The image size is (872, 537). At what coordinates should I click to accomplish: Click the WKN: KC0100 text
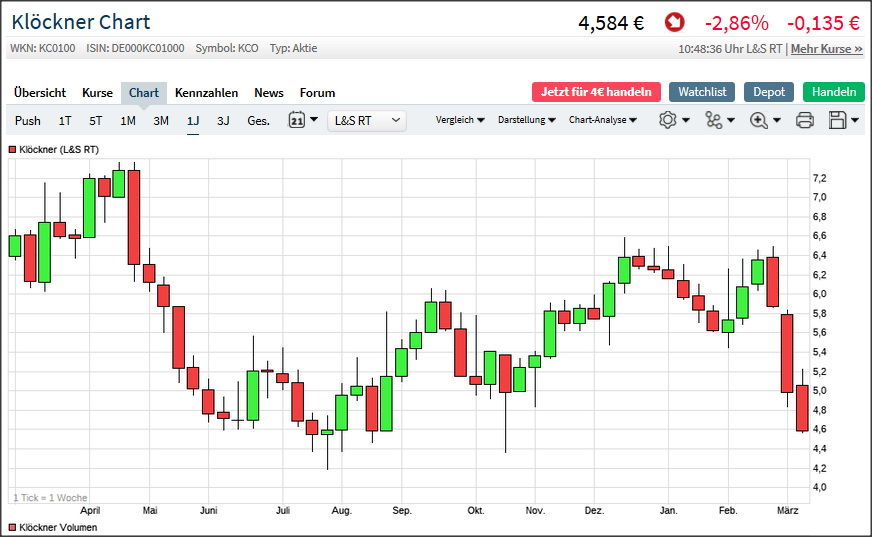point(43,48)
